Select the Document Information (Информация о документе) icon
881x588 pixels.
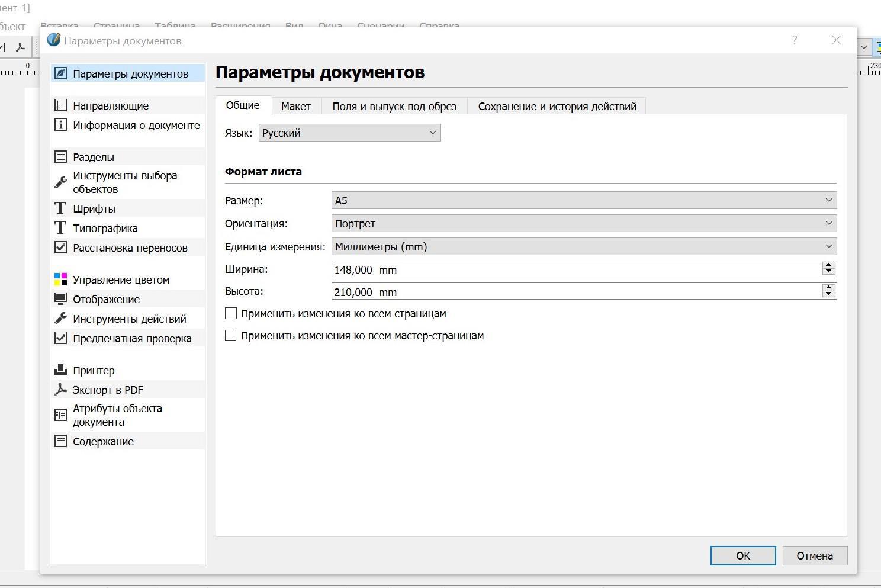(x=60, y=125)
